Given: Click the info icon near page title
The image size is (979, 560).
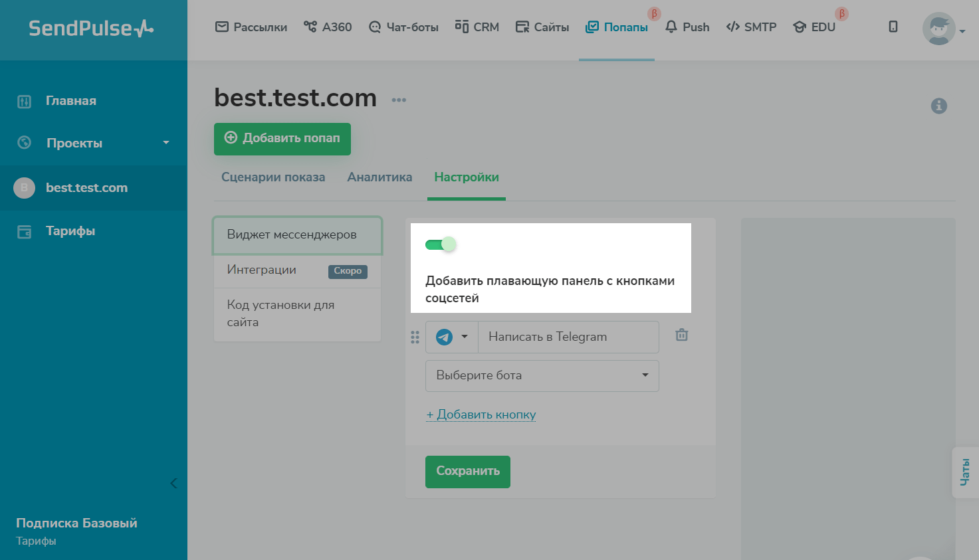Looking at the screenshot, I should (938, 106).
